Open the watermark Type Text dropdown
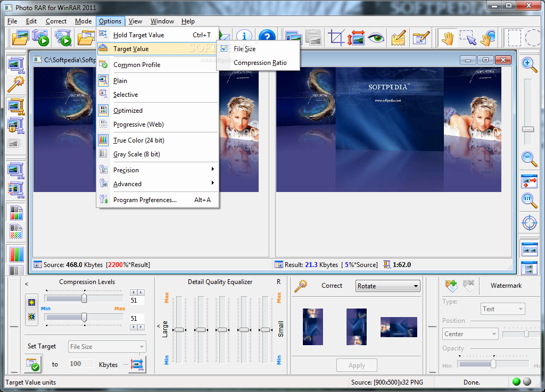 click(x=502, y=309)
